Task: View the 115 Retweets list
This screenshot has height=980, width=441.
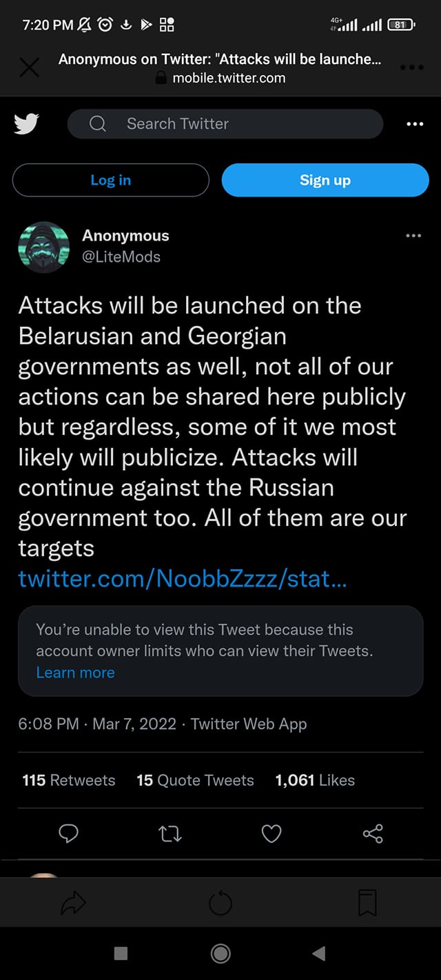Action: (x=69, y=780)
